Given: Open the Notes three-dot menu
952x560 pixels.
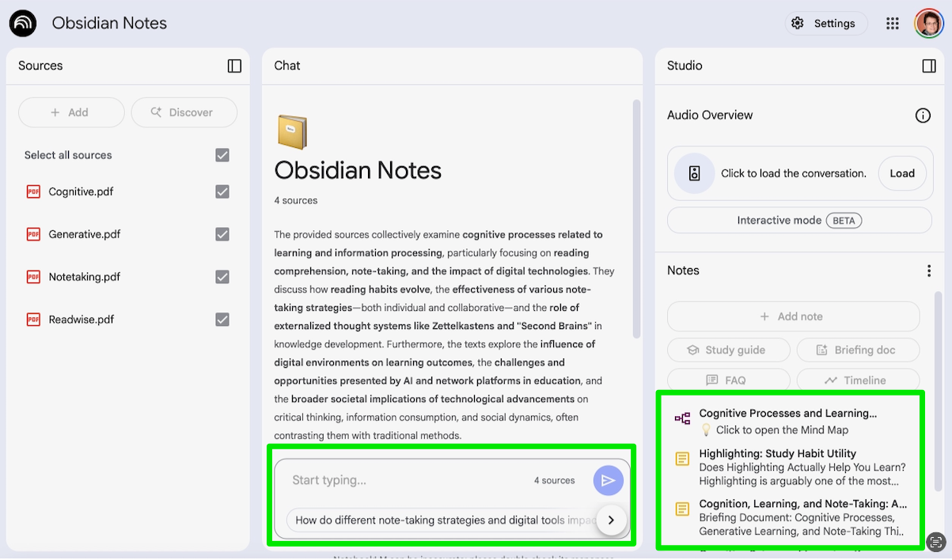Looking at the screenshot, I should click(929, 271).
